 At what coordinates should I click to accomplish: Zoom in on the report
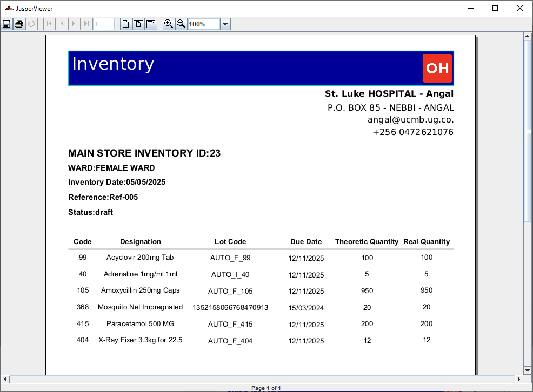168,23
